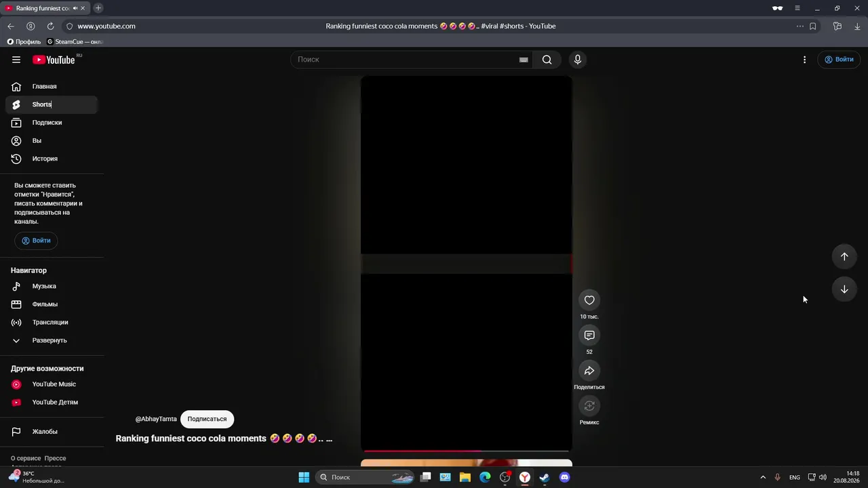Open the on-screen keyboard in search box

coord(524,60)
